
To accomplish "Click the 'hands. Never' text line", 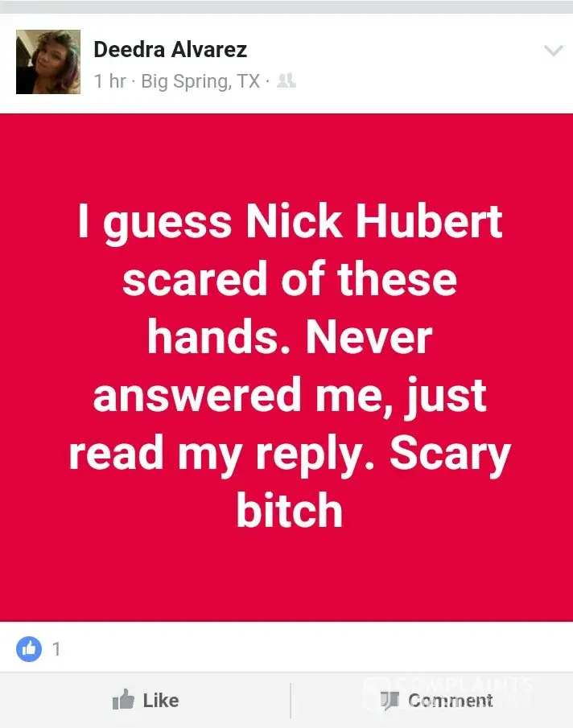I will [290, 337].
